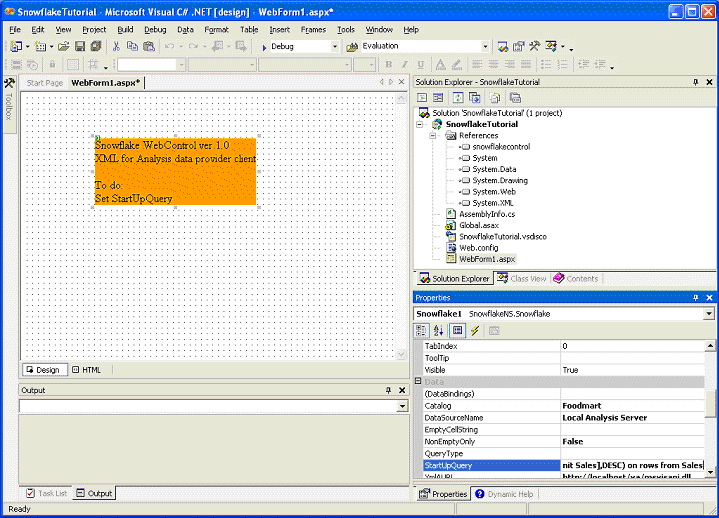The image size is (719, 518).
Task: Collapse the References folder node
Action: click(x=432, y=136)
